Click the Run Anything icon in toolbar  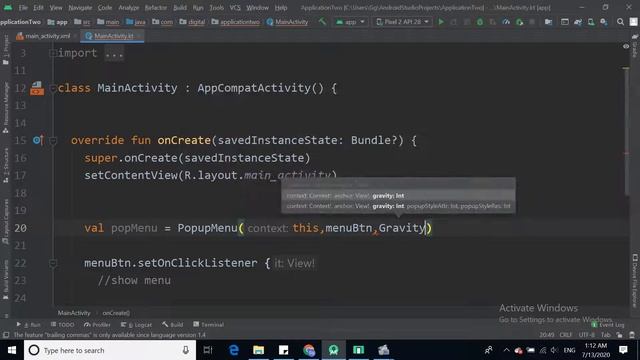click(565, 22)
